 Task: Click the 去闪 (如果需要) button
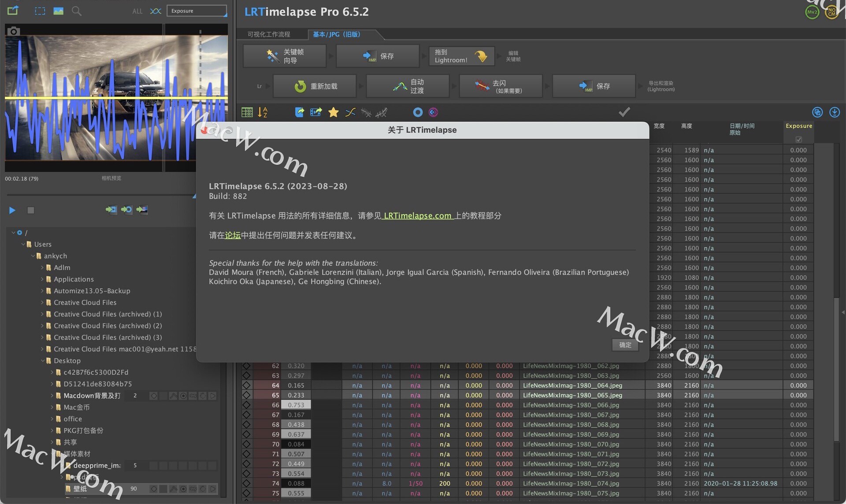point(501,86)
